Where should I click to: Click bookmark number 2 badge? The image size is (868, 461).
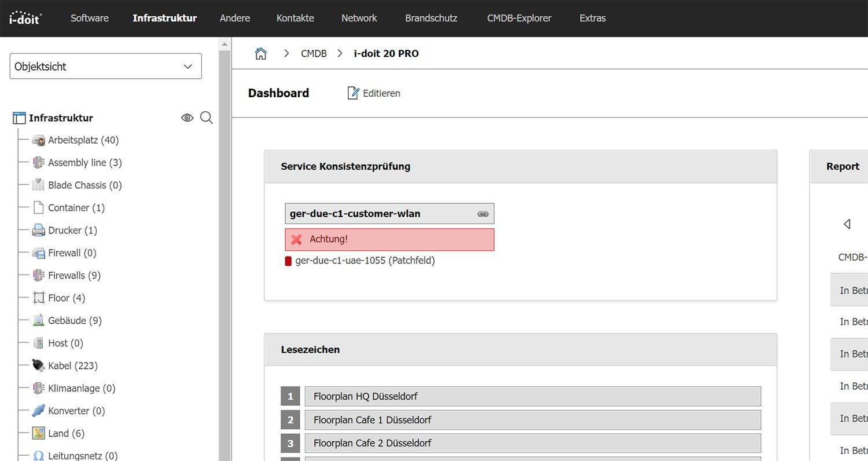tap(290, 420)
